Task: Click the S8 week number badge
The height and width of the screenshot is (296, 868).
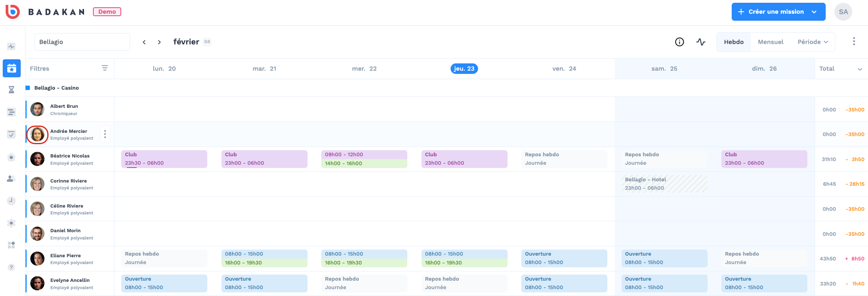Action: pos(207,42)
